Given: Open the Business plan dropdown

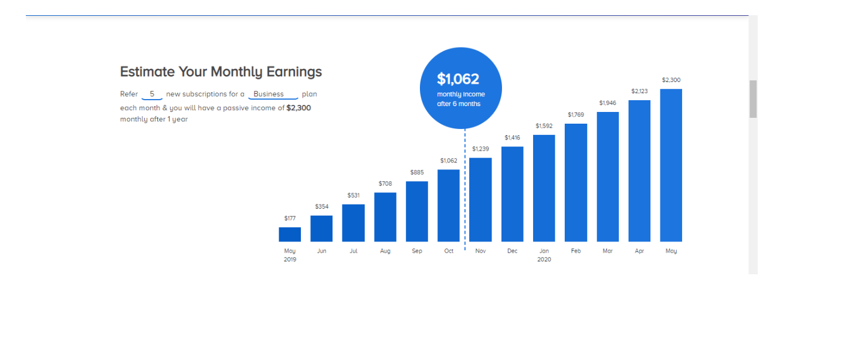Looking at the screenshot, I should (273, 94).
